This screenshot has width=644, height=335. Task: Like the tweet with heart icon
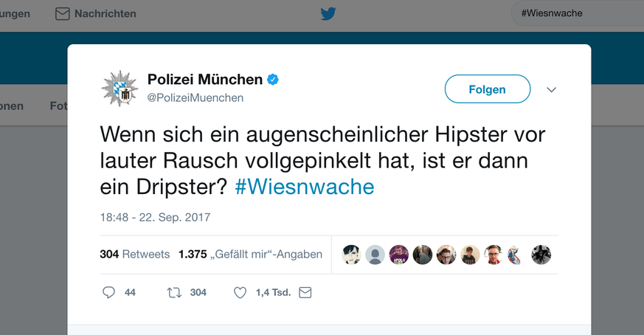(x=240, y=293)
